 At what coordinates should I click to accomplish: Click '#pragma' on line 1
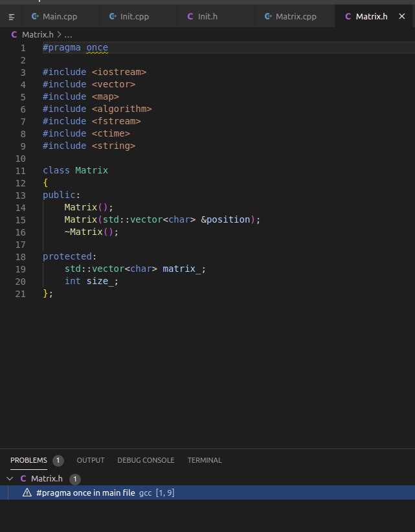(62, 47)
